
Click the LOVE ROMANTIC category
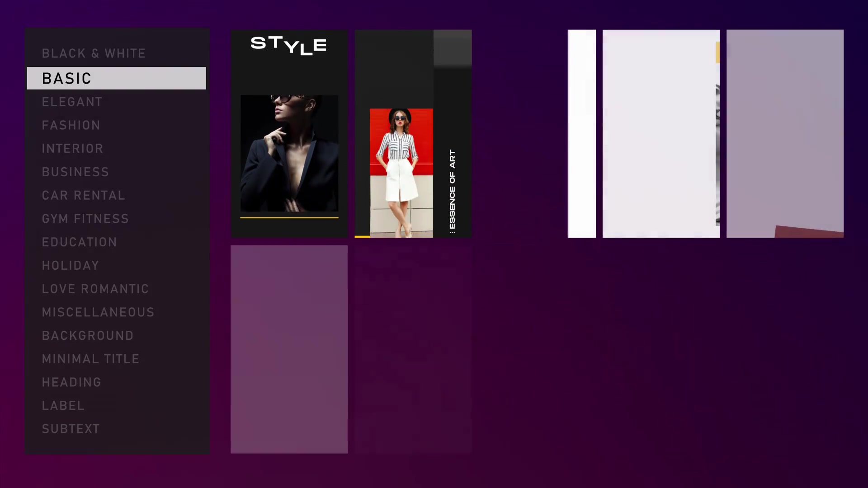[95, 288]
